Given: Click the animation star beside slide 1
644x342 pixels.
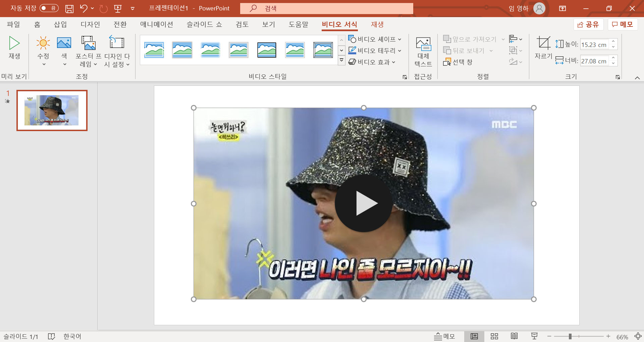Looking at the screenshot, I should pyautogui.click(x=7, y=101).
